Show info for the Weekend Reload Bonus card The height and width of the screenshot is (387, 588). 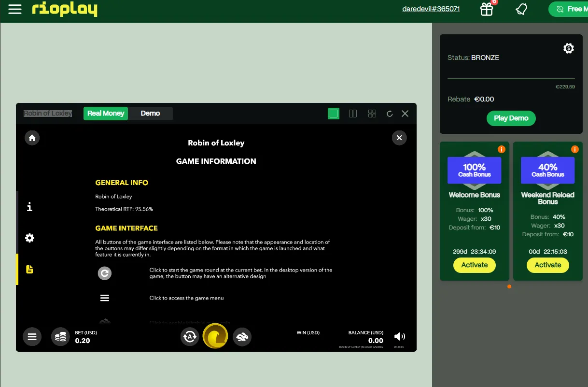tap(575, 149)
